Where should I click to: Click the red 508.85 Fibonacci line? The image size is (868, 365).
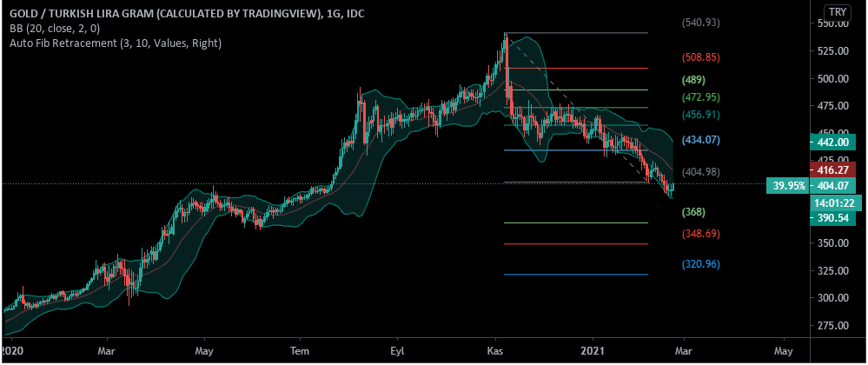tap(576, 68)
